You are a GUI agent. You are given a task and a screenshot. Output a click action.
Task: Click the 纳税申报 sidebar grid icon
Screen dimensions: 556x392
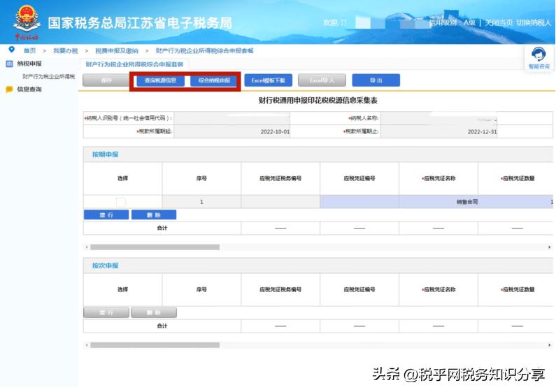[x=9, y=64]
